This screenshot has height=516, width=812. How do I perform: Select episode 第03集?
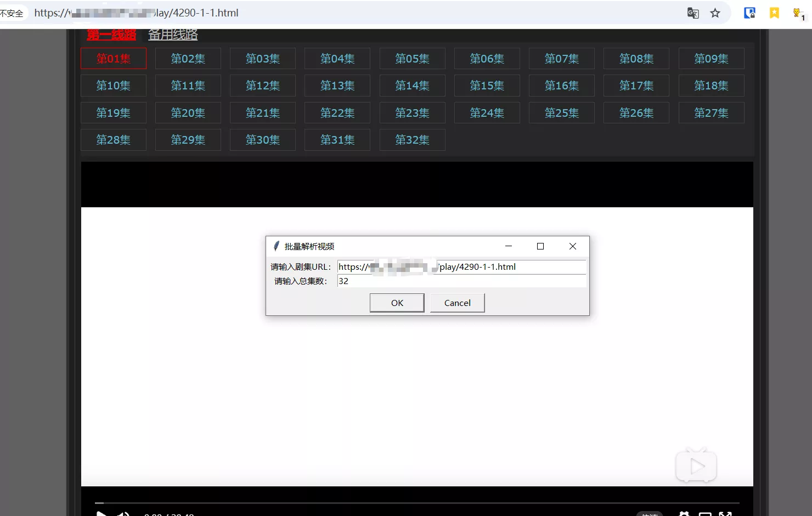click(x=263, y=59)
